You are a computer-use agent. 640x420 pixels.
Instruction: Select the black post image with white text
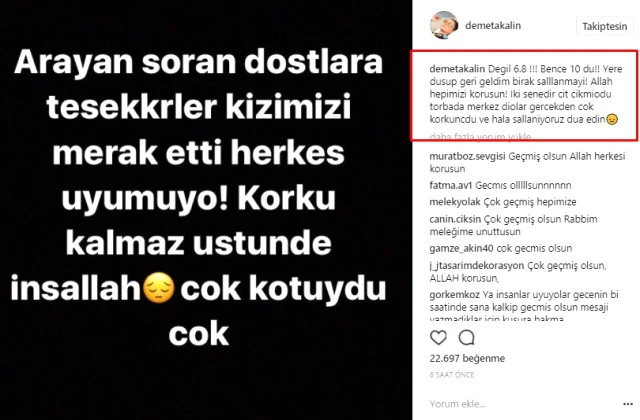pyautogui.click(x=206, y=210)
